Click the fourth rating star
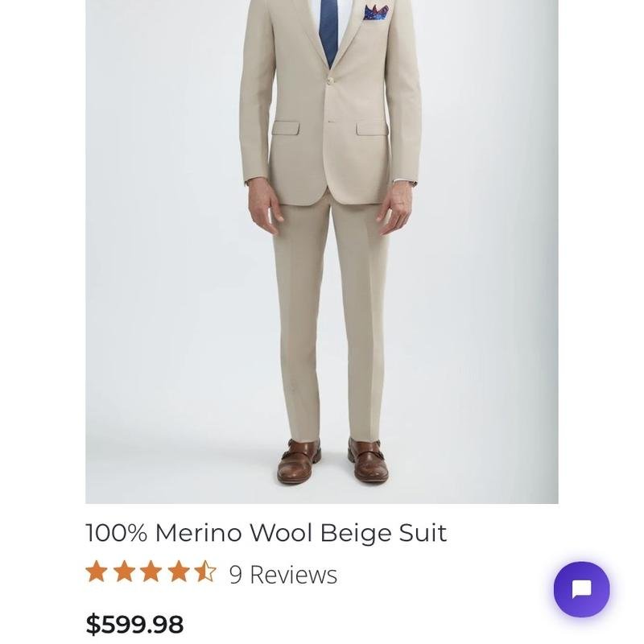The image size is (644, 644). (x=179, y=572)
